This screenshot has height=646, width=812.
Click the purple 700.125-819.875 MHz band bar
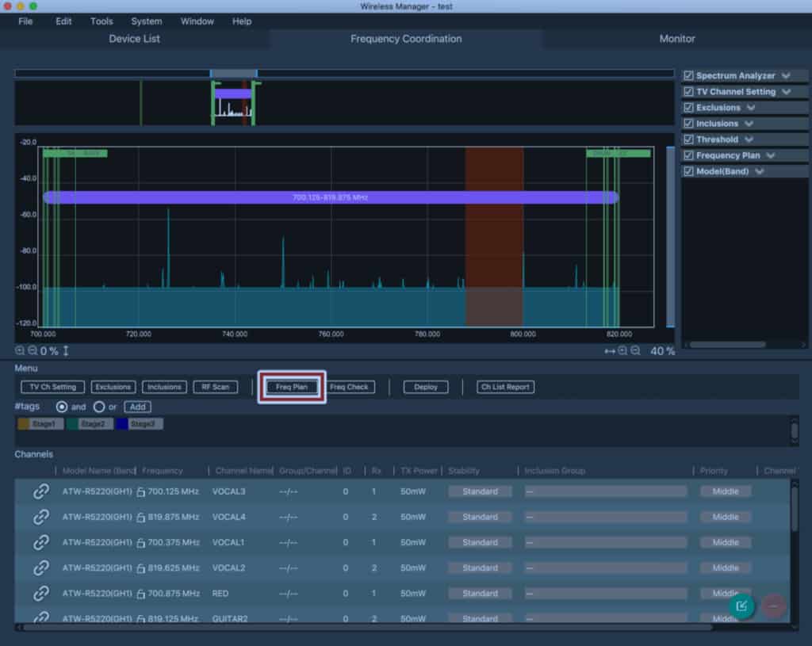[x=330, y=197]
